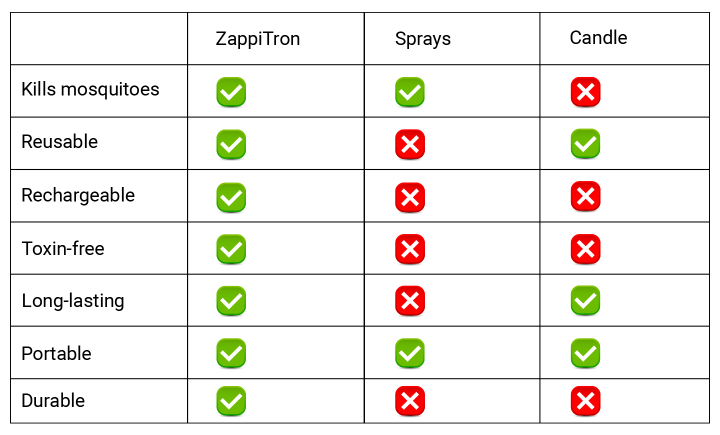720x435 pixels.
Task: Click the Long-lasting row label
Action: (x=73, y=301)
